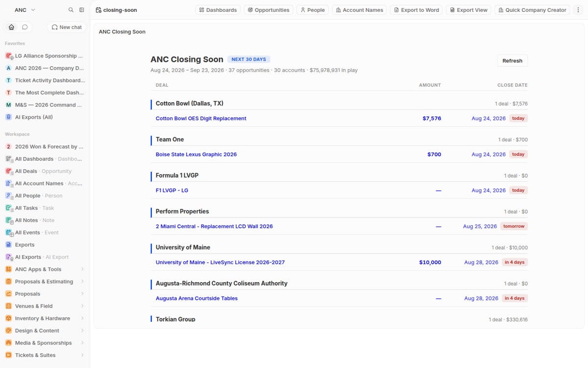Click the ANC 2026 Company D favorite icon
588x368 pixels.
(9, 68)
